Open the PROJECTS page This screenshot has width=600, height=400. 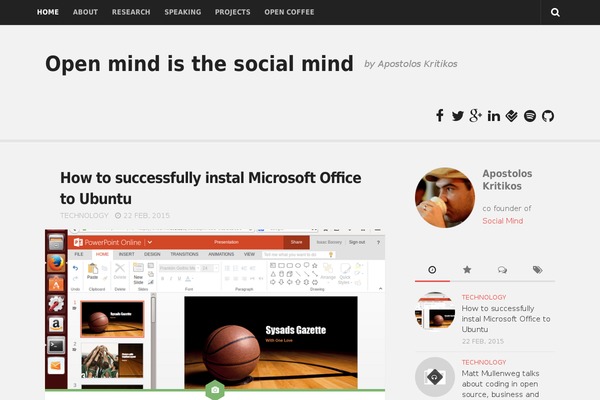[x=233, y=12]
